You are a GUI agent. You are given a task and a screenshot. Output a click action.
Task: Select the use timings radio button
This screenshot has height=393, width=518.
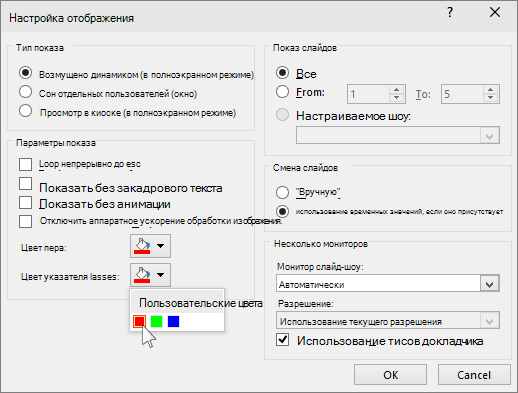click(x=282, y=211)
